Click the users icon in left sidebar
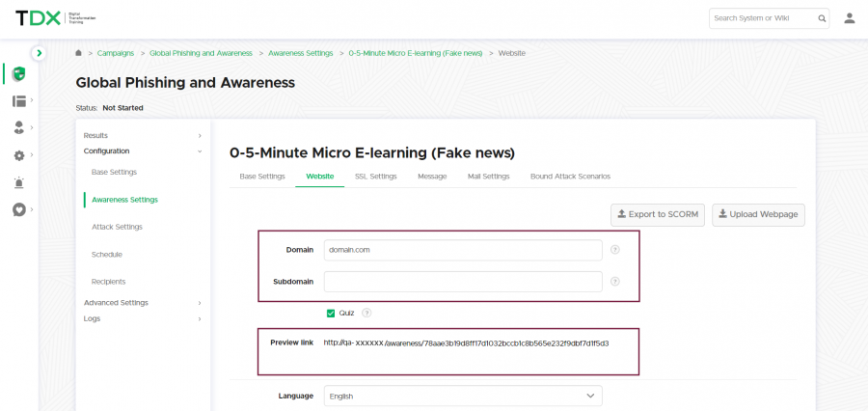 (x=18, y=127)
